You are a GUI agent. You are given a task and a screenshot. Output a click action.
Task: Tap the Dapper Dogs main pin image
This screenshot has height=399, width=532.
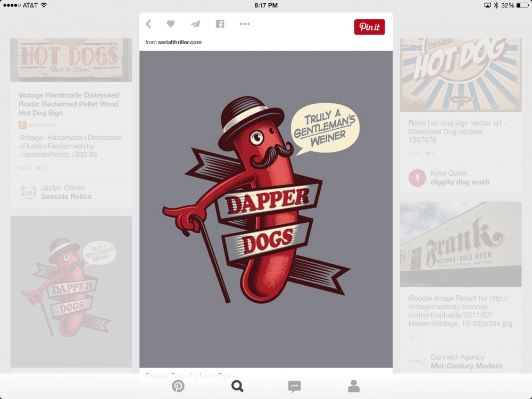(x=266, y=209)
